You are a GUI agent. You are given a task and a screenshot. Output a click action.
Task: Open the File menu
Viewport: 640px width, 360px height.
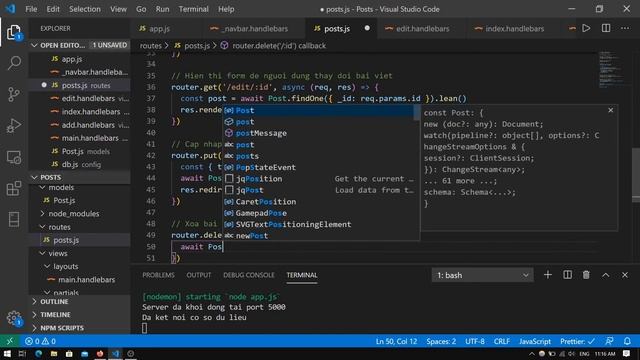31,9
